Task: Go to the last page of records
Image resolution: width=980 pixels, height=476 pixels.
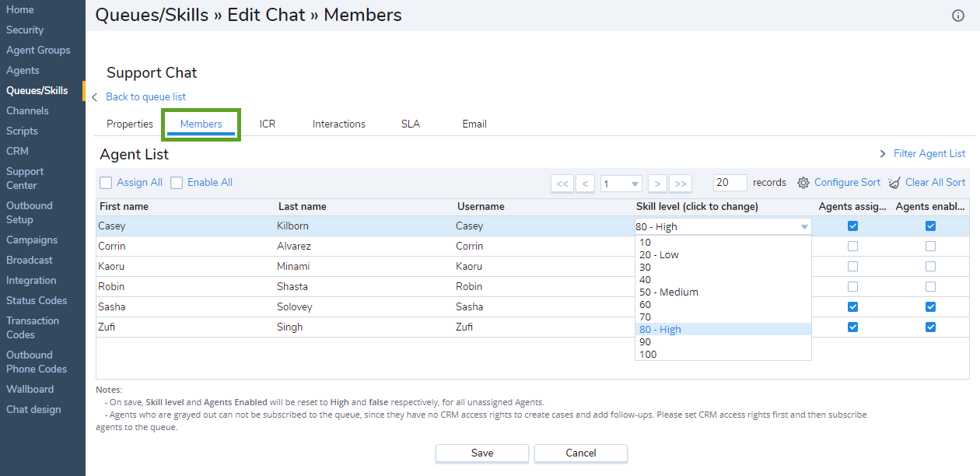Action: (x=681, y=184)
